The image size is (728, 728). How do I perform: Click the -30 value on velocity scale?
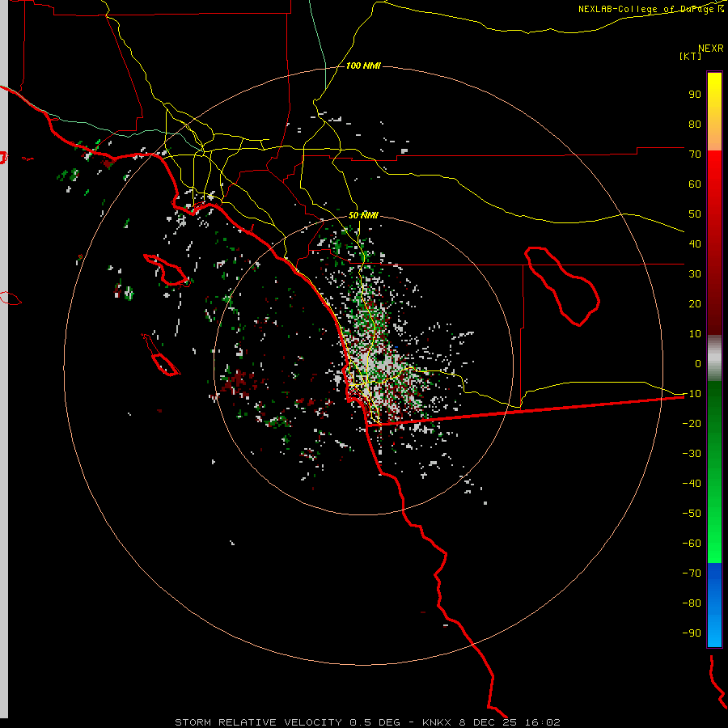(x=692, y=454)
